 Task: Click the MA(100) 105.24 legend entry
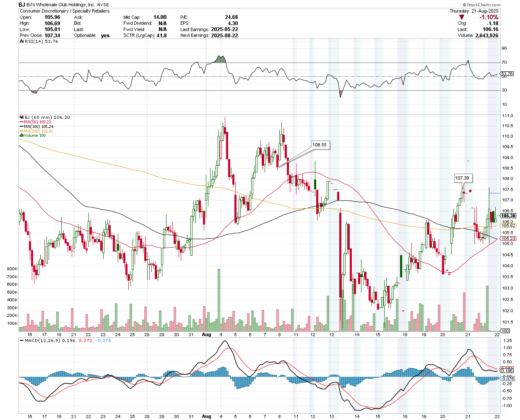click(39, 126)
